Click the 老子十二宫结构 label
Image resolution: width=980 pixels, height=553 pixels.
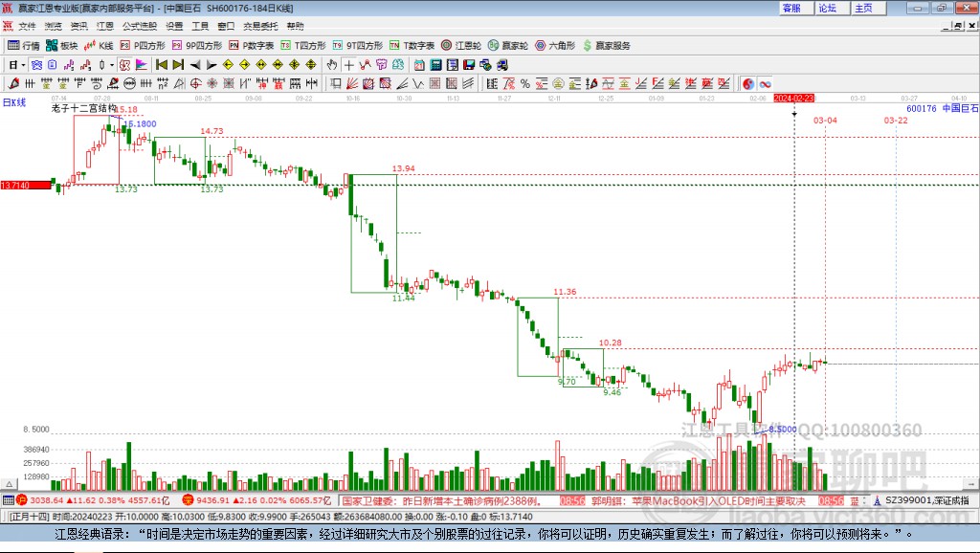pyautogui.click(x=84, y=108)
